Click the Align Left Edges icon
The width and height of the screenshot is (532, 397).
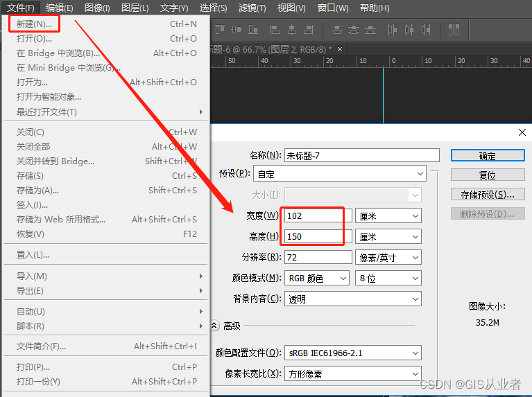[x=275, y=30]
